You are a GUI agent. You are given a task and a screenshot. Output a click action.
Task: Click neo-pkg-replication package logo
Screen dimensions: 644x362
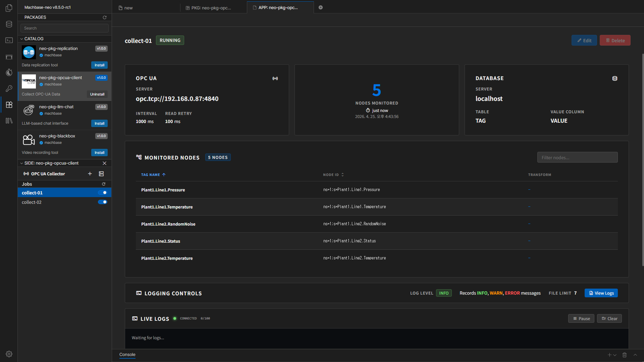tap(29, 52)
